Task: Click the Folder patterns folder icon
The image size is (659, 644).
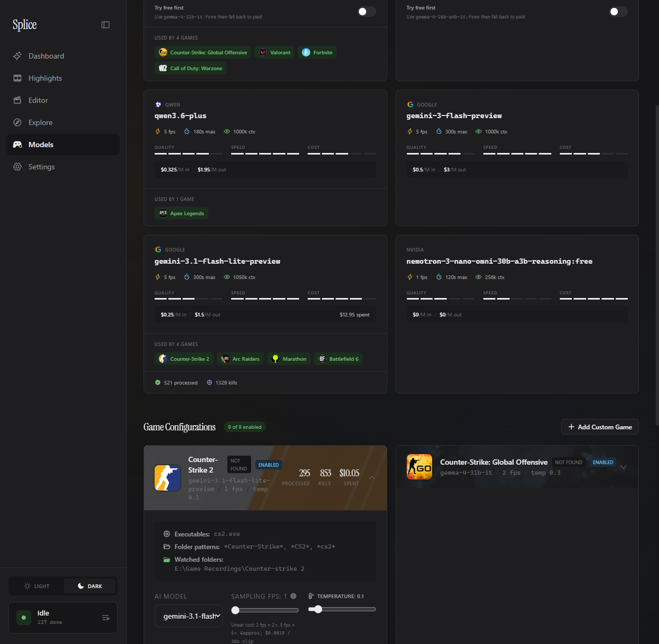Action: (167, 546)
